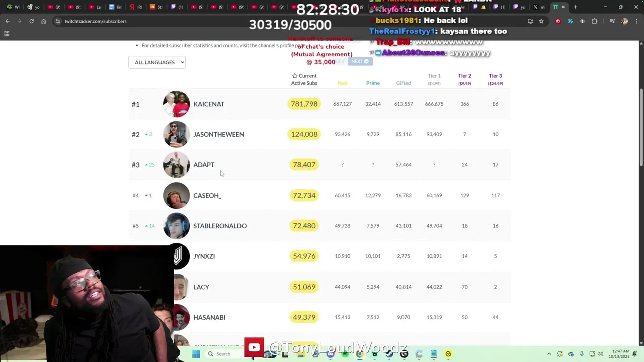Open Spotify from the taskbar
This screenshot has height=362, width=644.
point(345,354)
